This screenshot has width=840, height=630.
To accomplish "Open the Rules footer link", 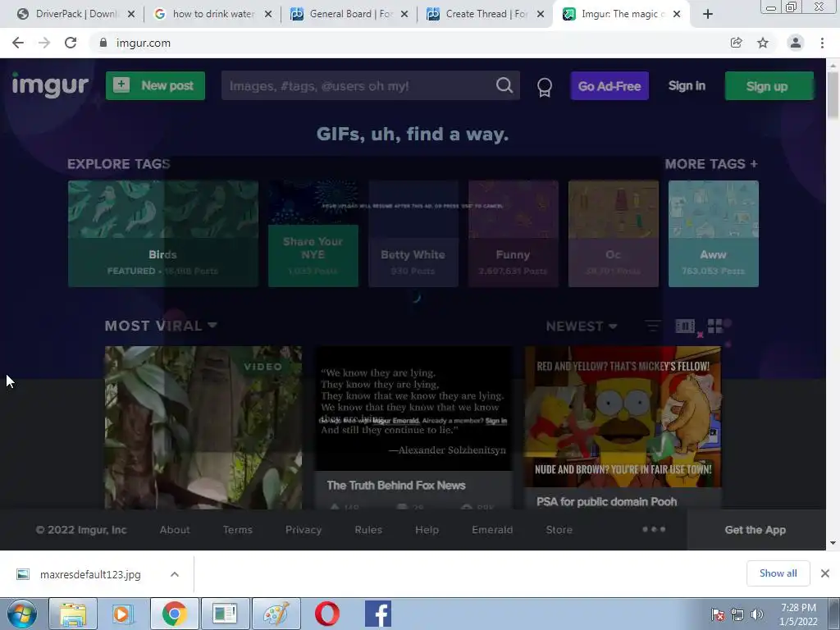I will point(368,530).
